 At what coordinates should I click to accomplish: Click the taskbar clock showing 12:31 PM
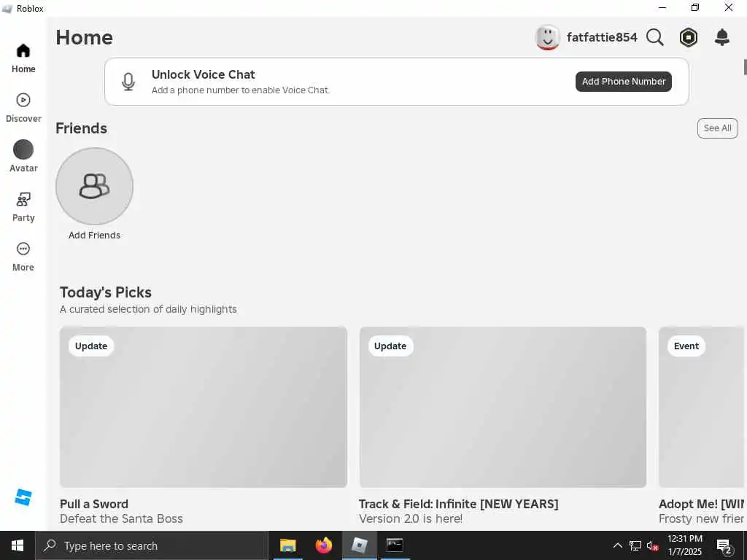(x=684, y=545)
